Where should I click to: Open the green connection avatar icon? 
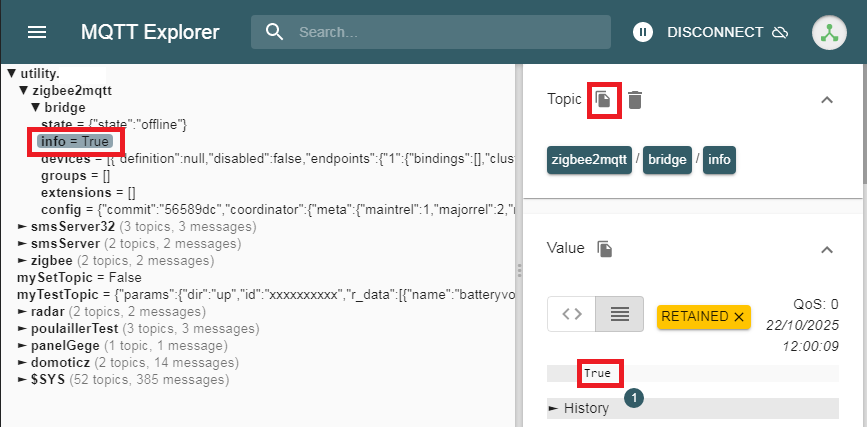[828, 32]
